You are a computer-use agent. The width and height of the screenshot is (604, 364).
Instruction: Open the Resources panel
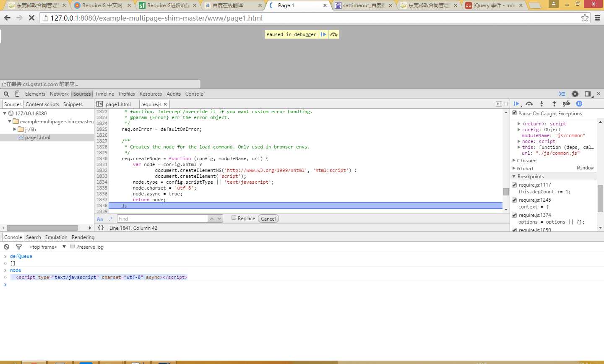click(151, 94)
